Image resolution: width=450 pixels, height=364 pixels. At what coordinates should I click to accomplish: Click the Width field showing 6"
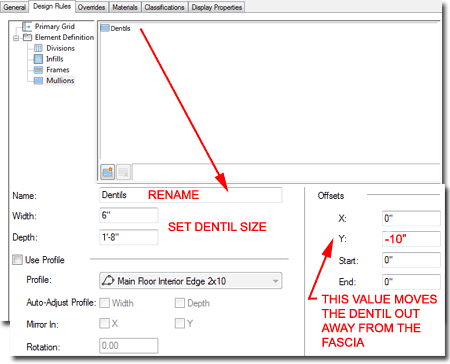129,215
